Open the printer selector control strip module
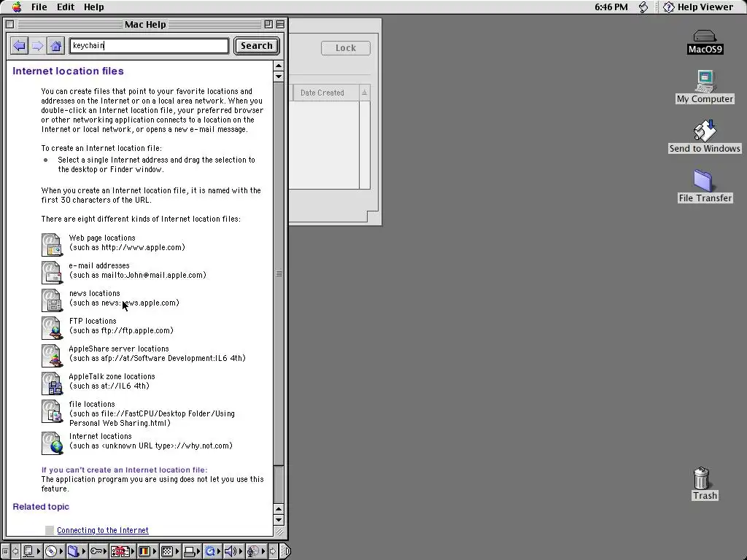 click(193, 551)
